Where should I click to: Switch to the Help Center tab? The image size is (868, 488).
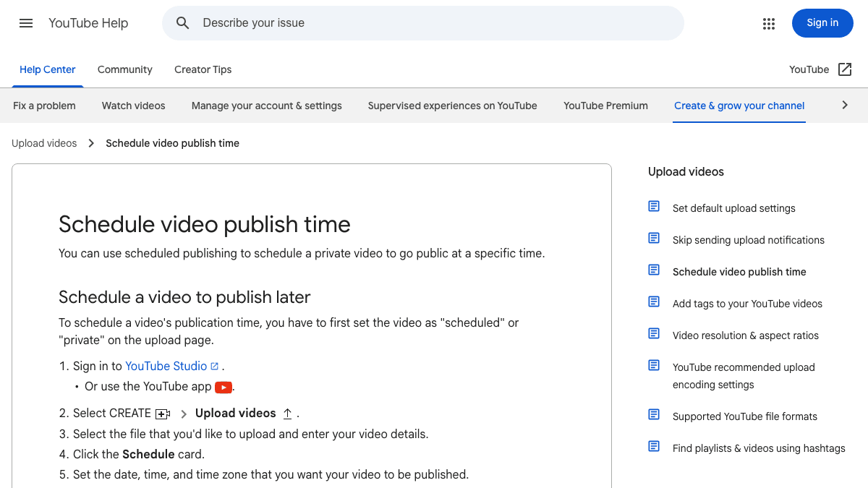tap(47, 69)
